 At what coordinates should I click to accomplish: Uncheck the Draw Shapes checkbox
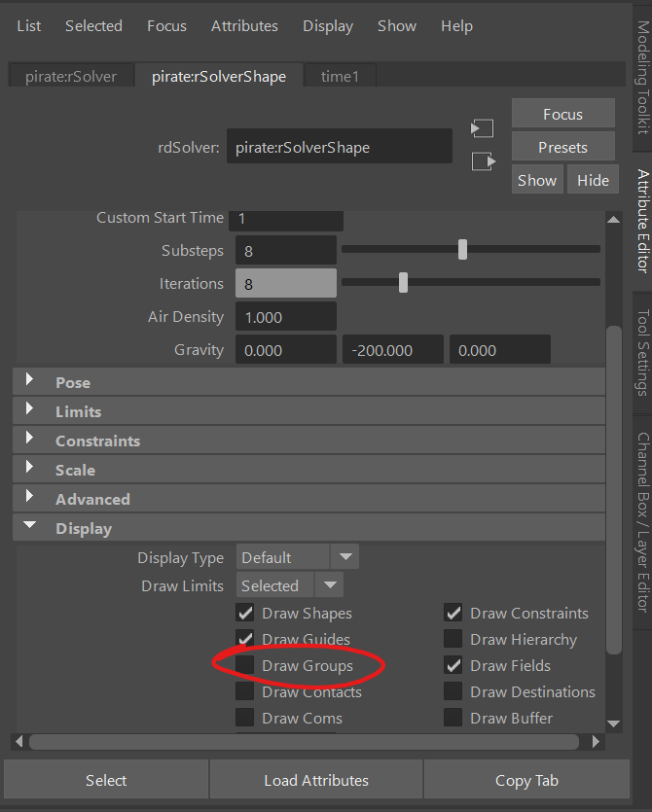click(x=245, y=613)
